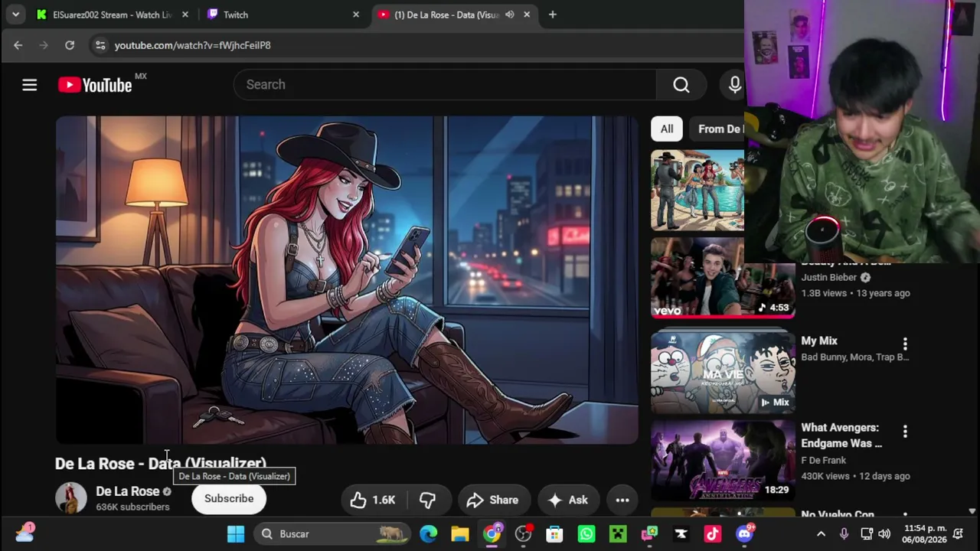
Task: Open the weather widget on the taskbar
Action: (x=24, y=533)
